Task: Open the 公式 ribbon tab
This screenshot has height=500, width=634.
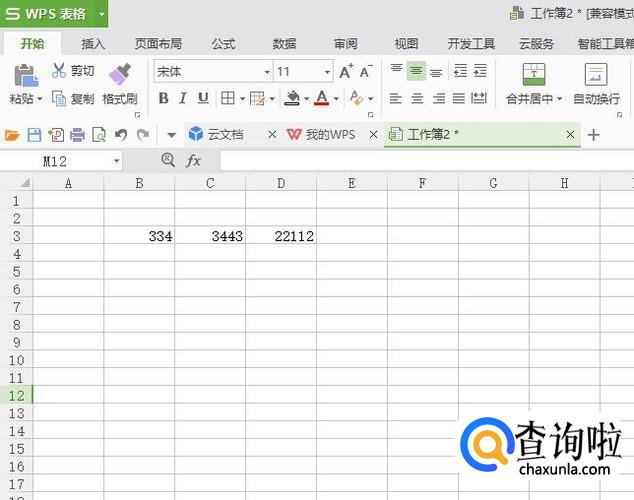Action: (x=223, y=44)
